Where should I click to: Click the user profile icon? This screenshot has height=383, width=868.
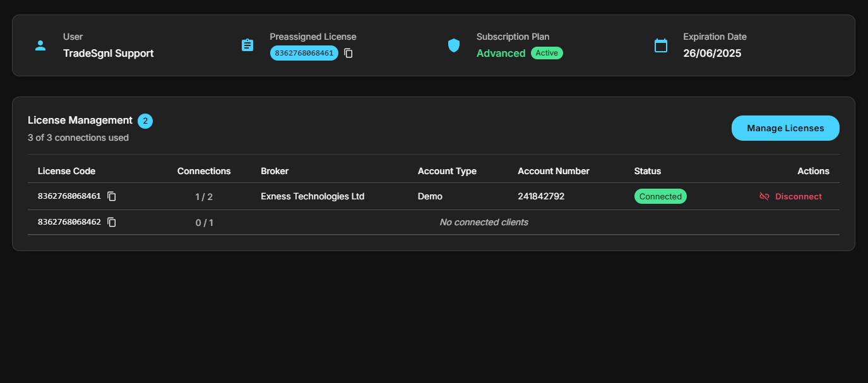40,45
